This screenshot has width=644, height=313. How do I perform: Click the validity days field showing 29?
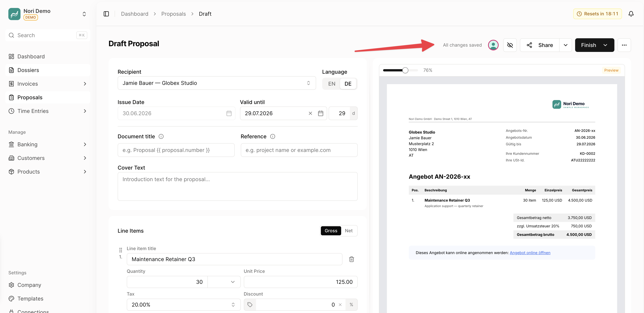click(x=339, y=113)
